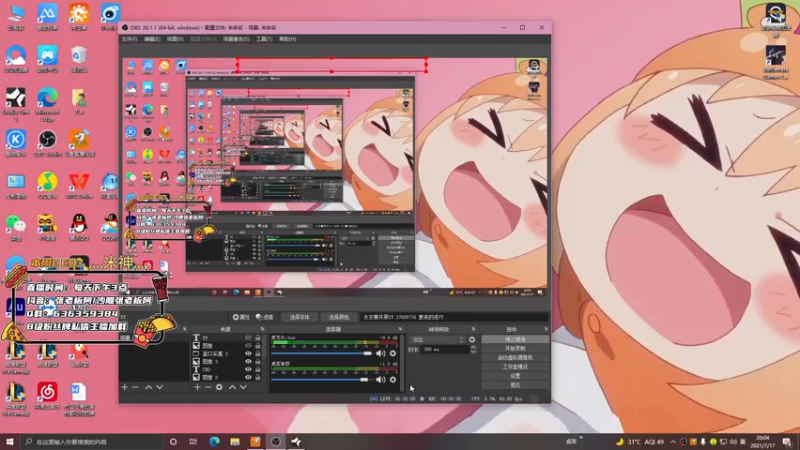Open File Explorer from the taskbar
The width and height of the screenshot is (800, 450).
click(235, 441)
